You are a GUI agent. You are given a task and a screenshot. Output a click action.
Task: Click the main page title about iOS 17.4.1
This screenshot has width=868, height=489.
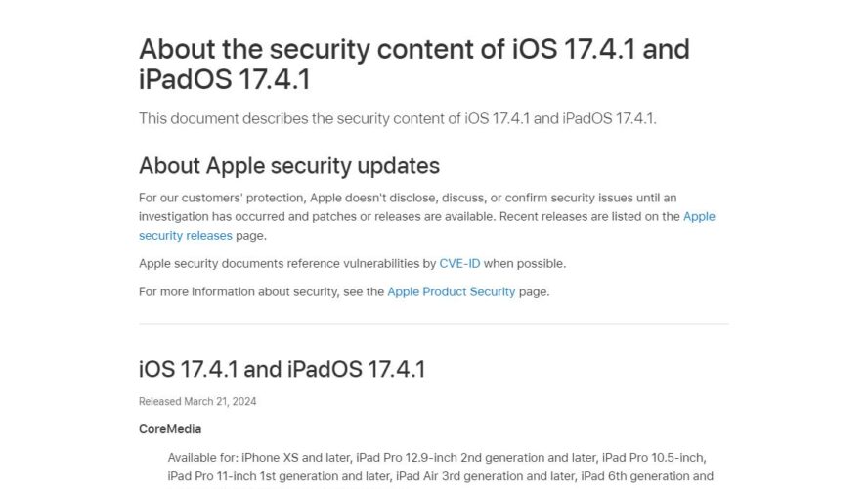pos(414,64)
